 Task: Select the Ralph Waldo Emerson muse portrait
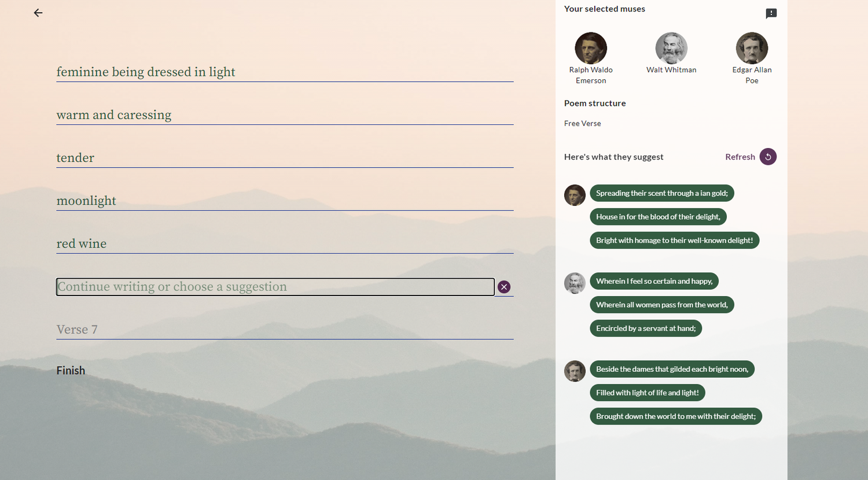tap(591, 48)
